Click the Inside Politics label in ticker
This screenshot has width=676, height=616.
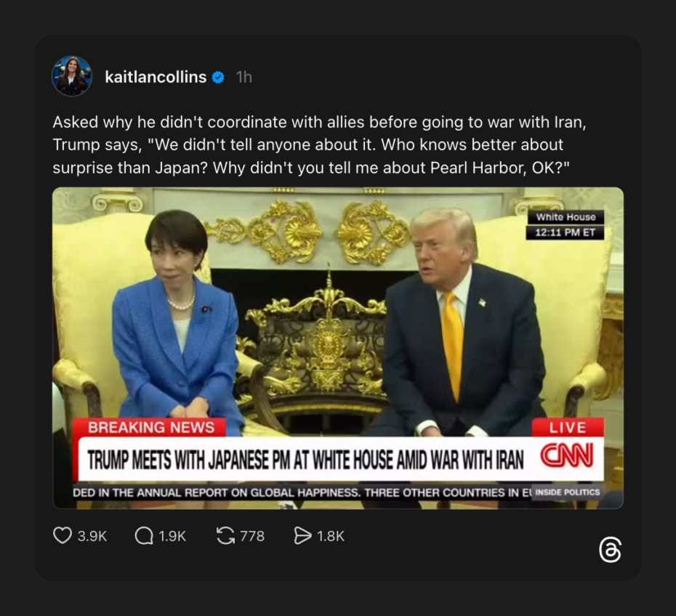pyautogui.click(x=568, y=493)
